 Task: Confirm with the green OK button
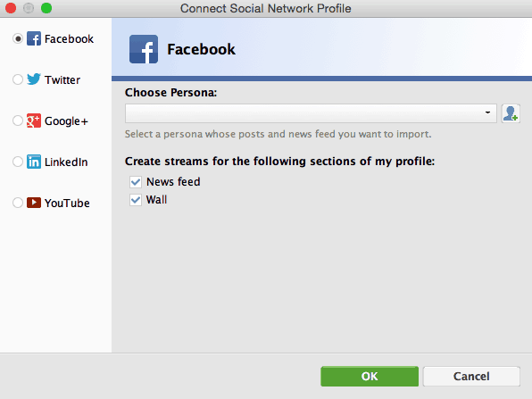pos(370,377)
